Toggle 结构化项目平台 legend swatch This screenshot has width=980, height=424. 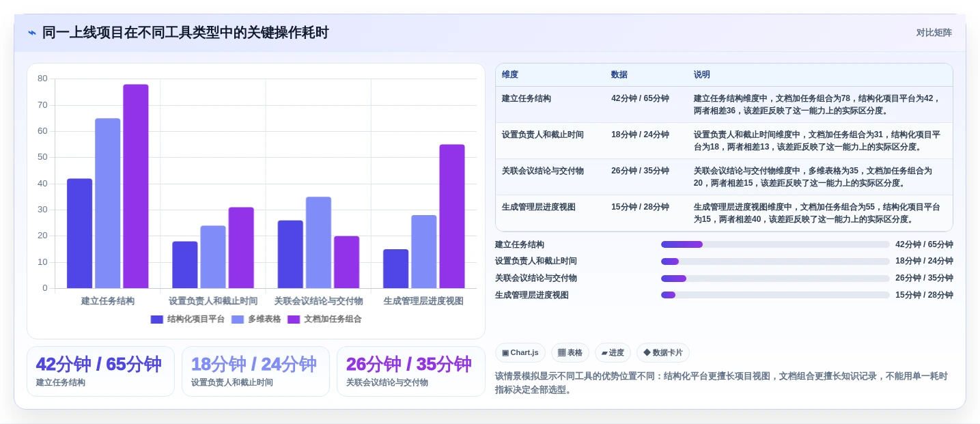[x=157, y=319]
